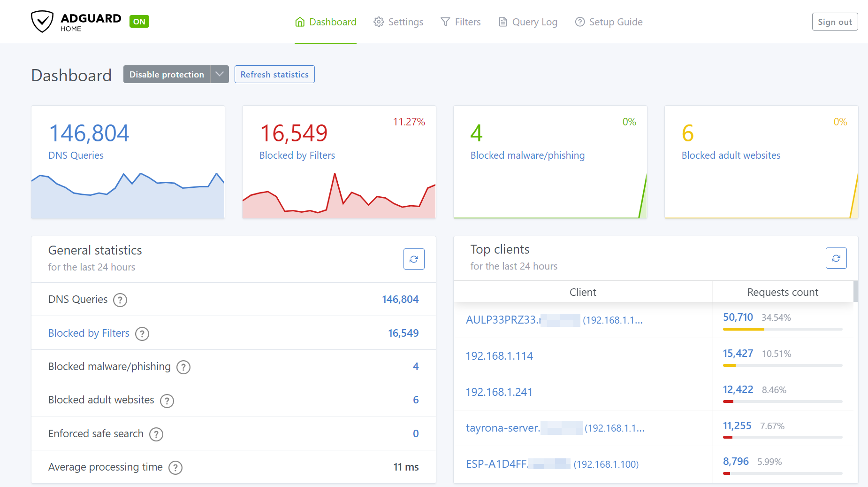Show help icon next to Blocked by Filters

(x=142, y=333)
